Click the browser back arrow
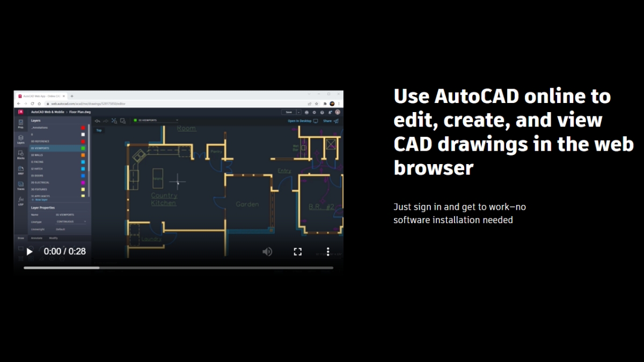This screenshot has width=644, height=362. coord(19,104)
